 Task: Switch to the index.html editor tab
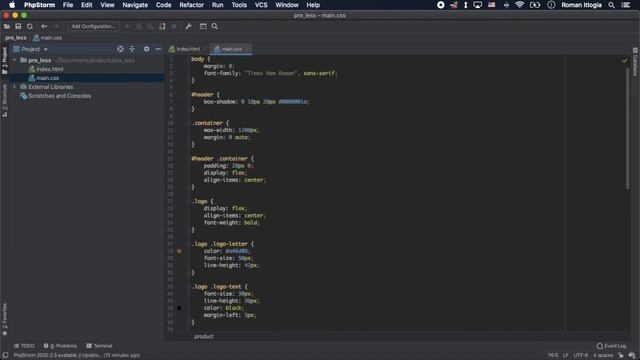187,49
